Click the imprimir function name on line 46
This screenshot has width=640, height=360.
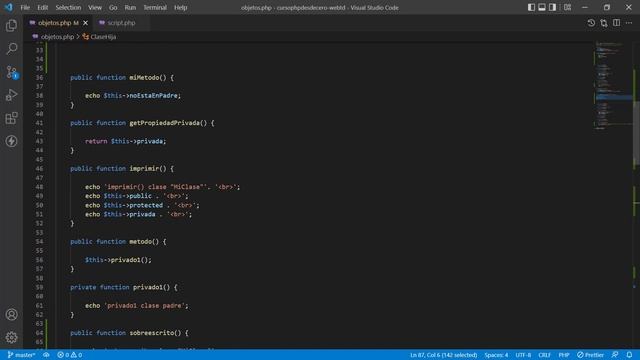pyautogui.click(x=144, y=169)
